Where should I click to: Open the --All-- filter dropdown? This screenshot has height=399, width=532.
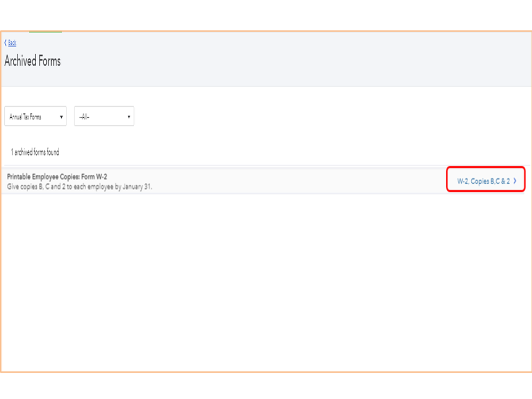pos(104,116)
